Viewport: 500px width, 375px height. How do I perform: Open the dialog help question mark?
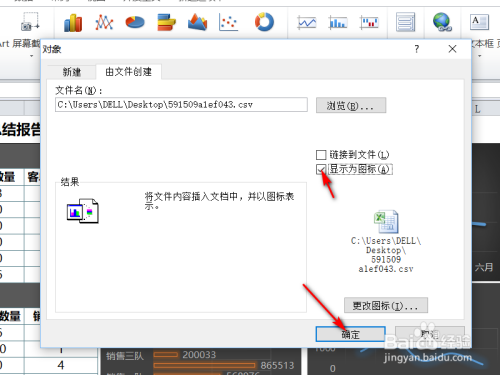click(x=417, y=49)
